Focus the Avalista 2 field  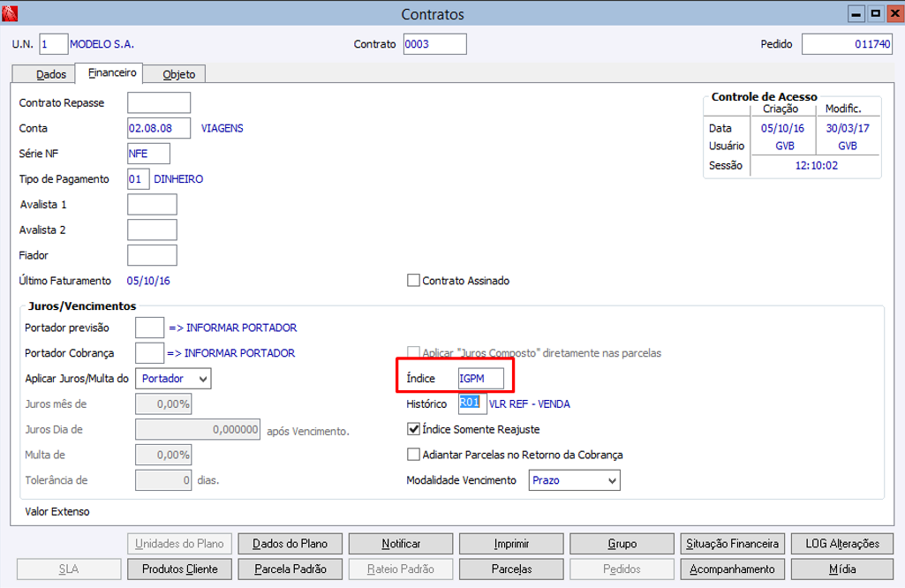pos(153,230)
